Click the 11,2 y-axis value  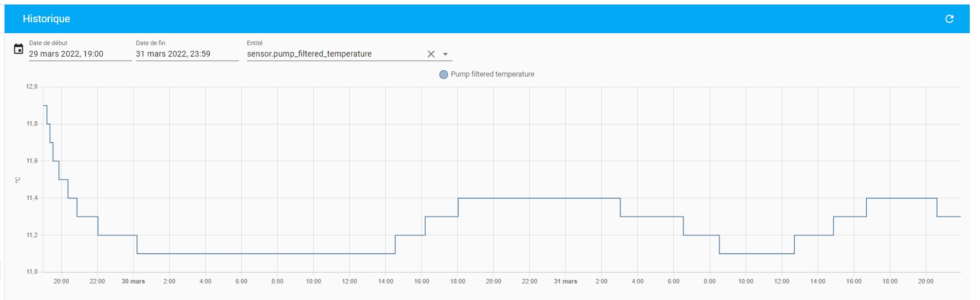(31, 235)
